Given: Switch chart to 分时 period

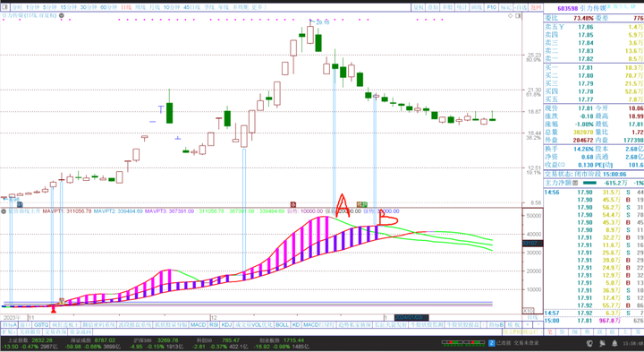Looking at the screenshot, I should [x=17, y=7].
